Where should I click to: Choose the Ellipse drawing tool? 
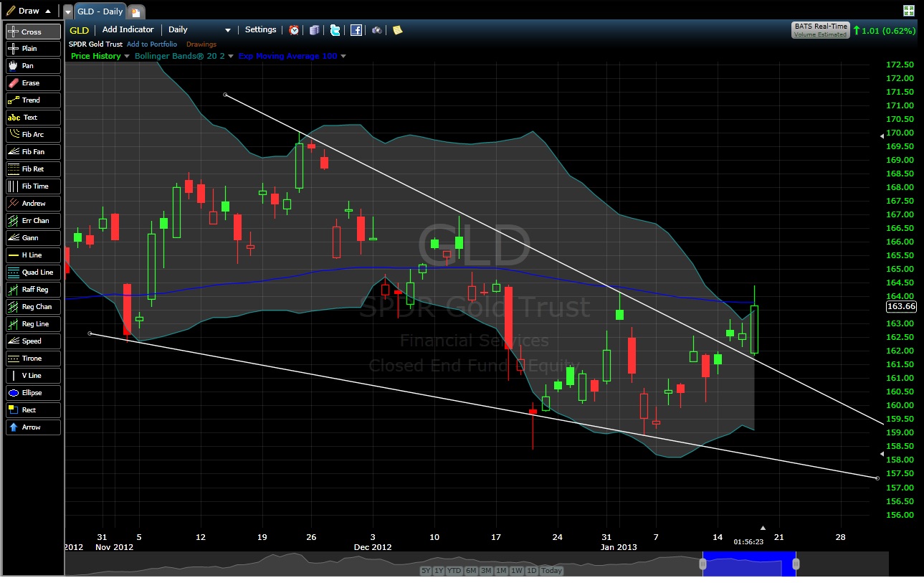[x=33, y=393]
